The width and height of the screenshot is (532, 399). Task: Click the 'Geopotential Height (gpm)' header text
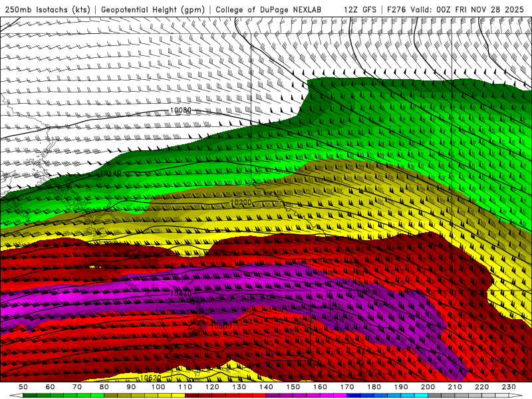coord(153,9)
